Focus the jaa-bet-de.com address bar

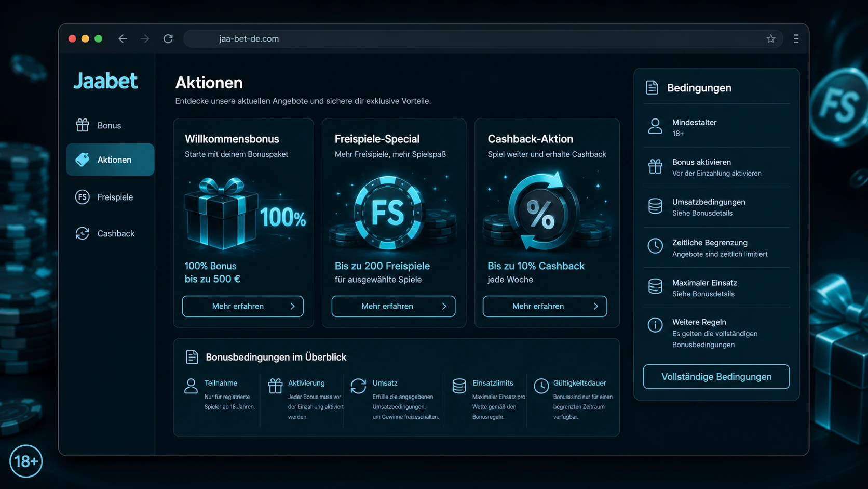[x=484, y=39]
